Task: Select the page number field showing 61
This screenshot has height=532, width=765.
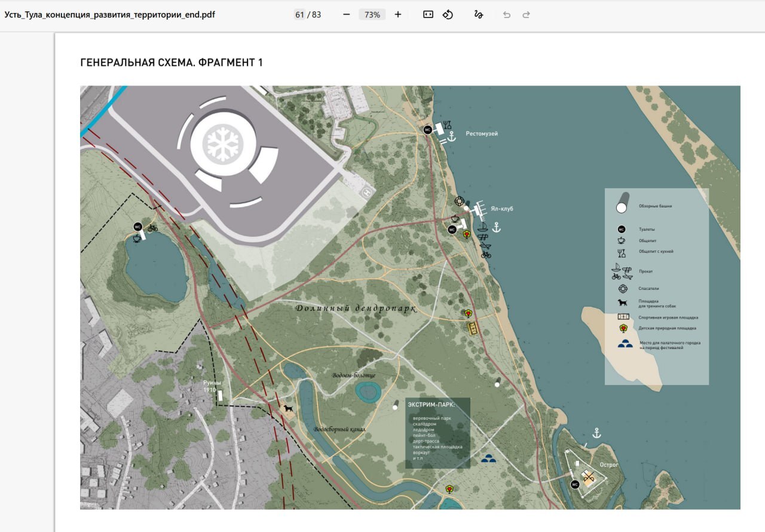Action: tap(299, 14)
